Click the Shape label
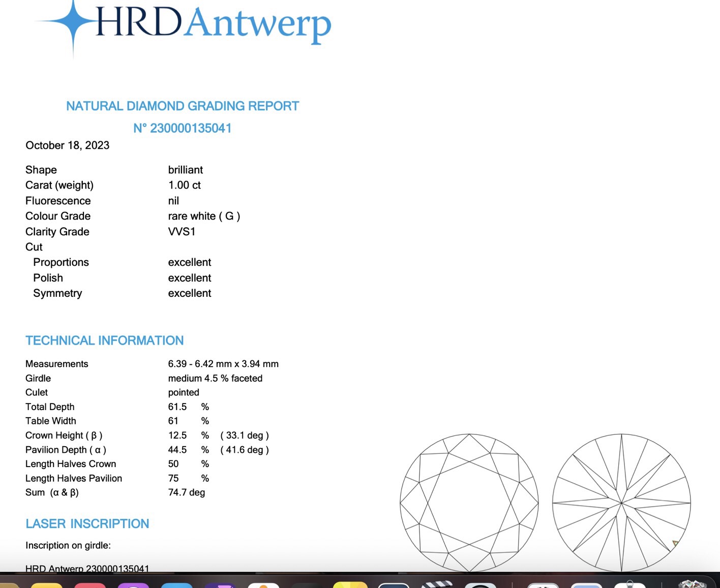This screenshot has width=720, height=588. point(41,170)
